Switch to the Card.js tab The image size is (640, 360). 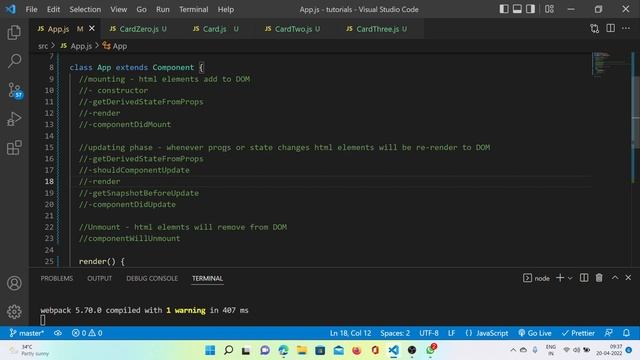(215, 29)
